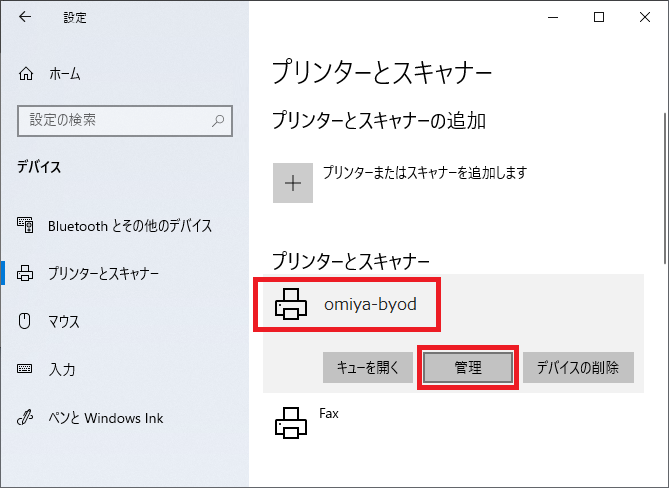Select the omiya-byod printer icon
Screen dimensions: 669x488
(x=292, y=305)
